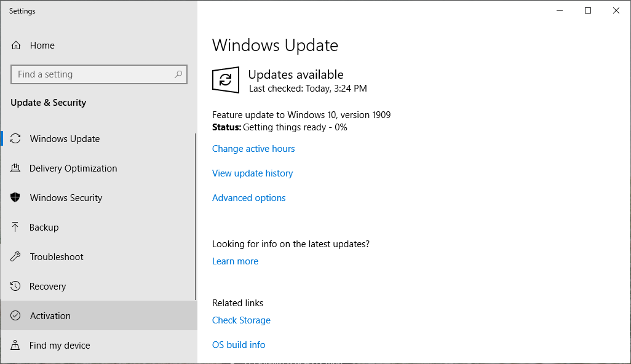Open Activation settings
This screenshot has width=631, height=364.
click(x=98, y=316)
